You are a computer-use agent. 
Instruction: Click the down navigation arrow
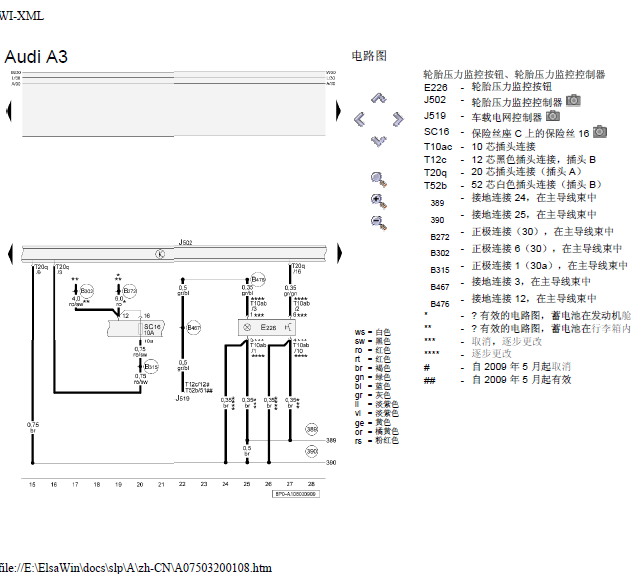(379, 141)
